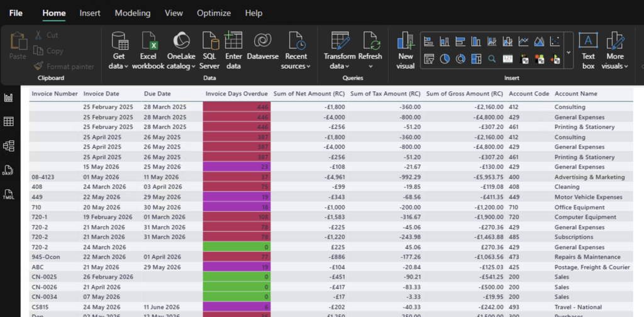Open the Help ribbon tab

pos(253,13)
